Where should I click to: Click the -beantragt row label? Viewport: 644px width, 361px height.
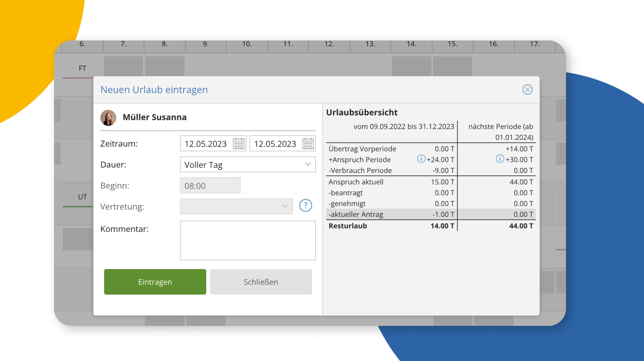click(346, 193)
